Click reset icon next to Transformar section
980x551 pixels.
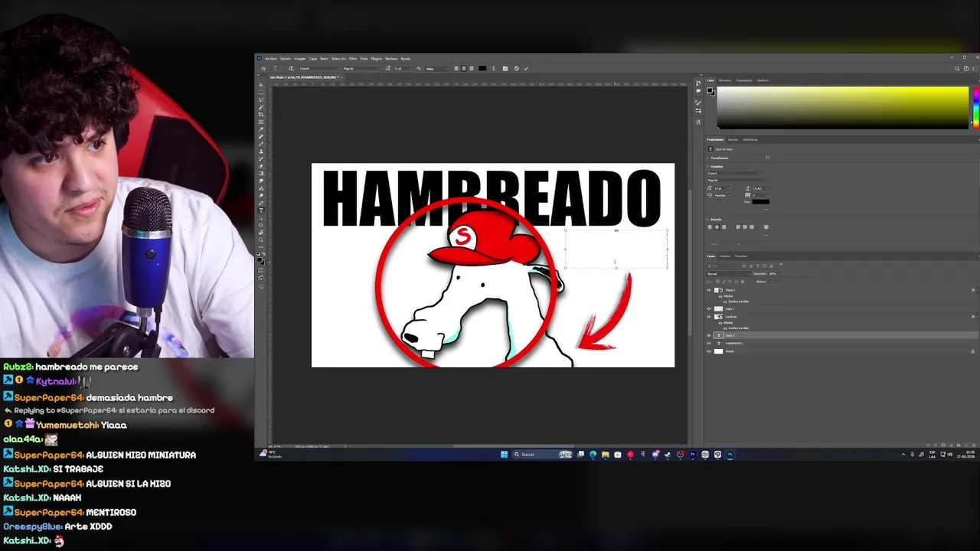point(767,158)
